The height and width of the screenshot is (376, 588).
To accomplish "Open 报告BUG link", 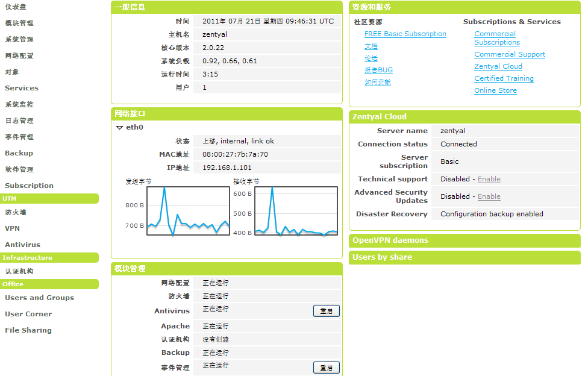I will coord(378,70).
